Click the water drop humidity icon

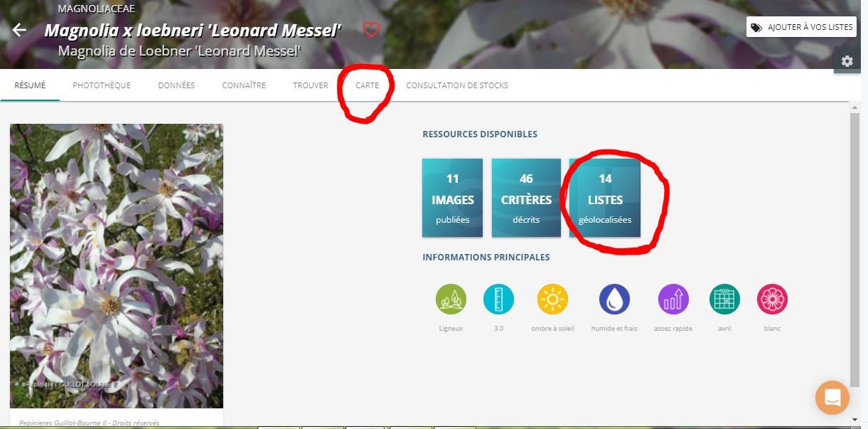(x=614, y=300)
